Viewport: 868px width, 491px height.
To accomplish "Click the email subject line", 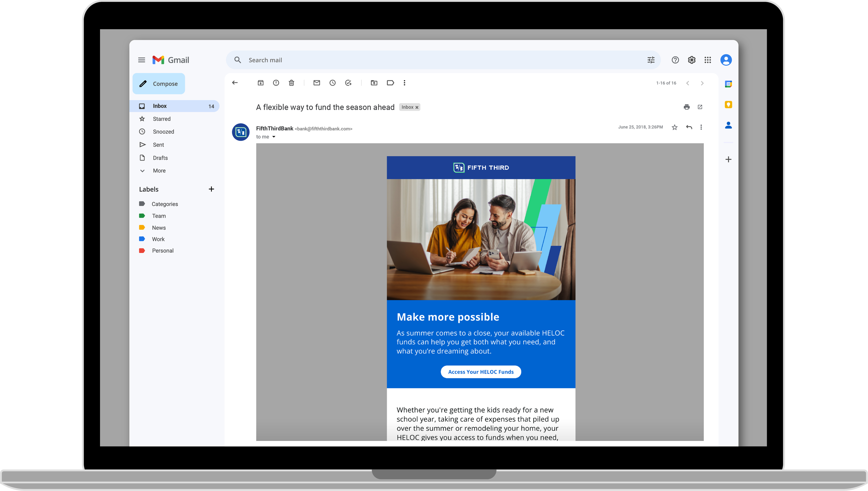I will coord(325,107).
